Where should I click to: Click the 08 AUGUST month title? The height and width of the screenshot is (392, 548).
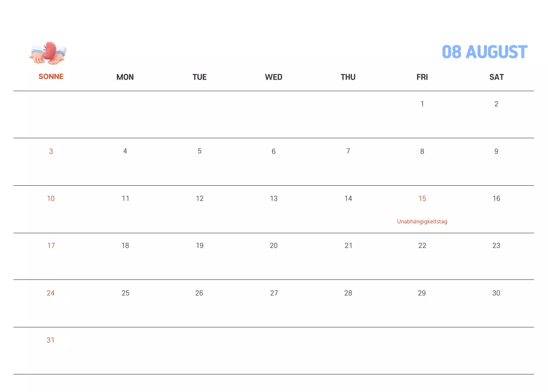(x=484, y=52)
